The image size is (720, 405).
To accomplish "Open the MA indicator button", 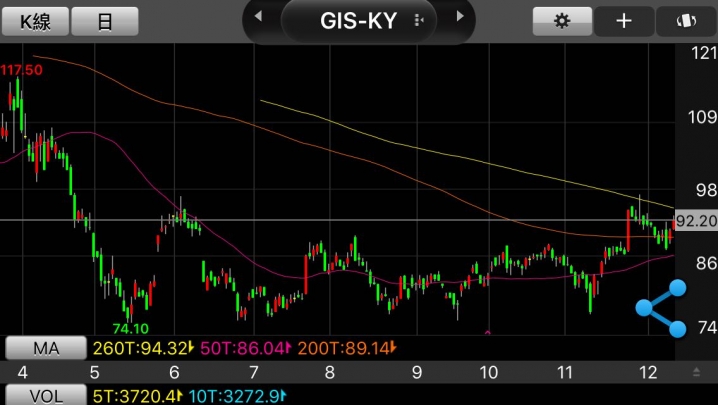I will click(x=46, y=349).
